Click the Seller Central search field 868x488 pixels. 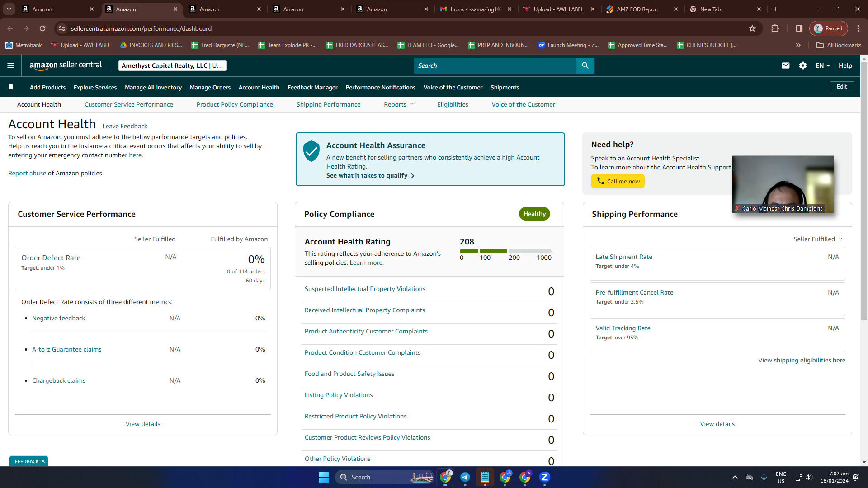click(495, 66)
